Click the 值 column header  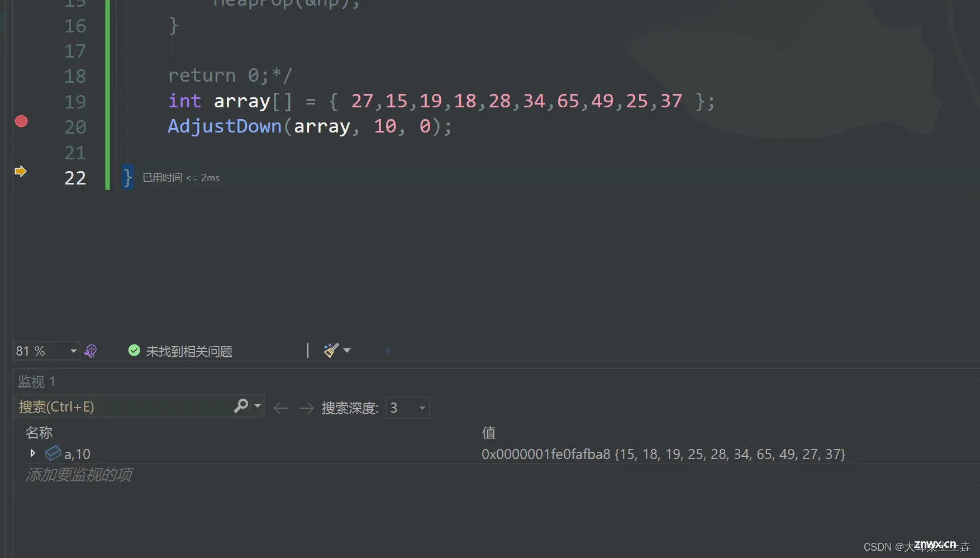coord(489,432)
